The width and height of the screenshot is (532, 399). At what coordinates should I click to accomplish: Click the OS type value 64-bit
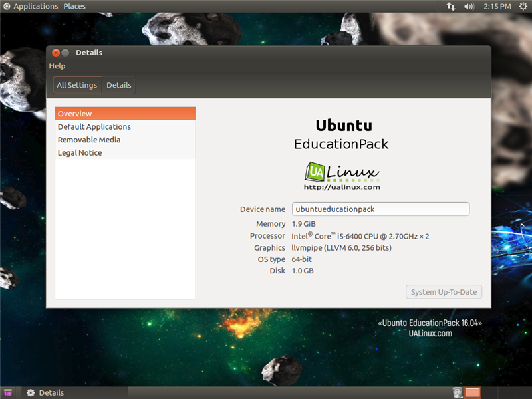(302, 259)
